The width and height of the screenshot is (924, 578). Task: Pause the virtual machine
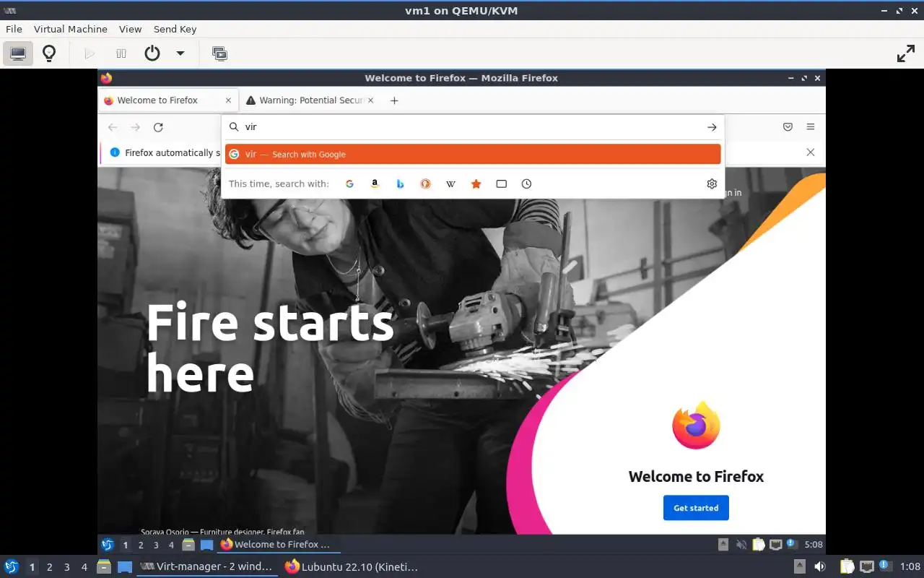coord(121,53)
